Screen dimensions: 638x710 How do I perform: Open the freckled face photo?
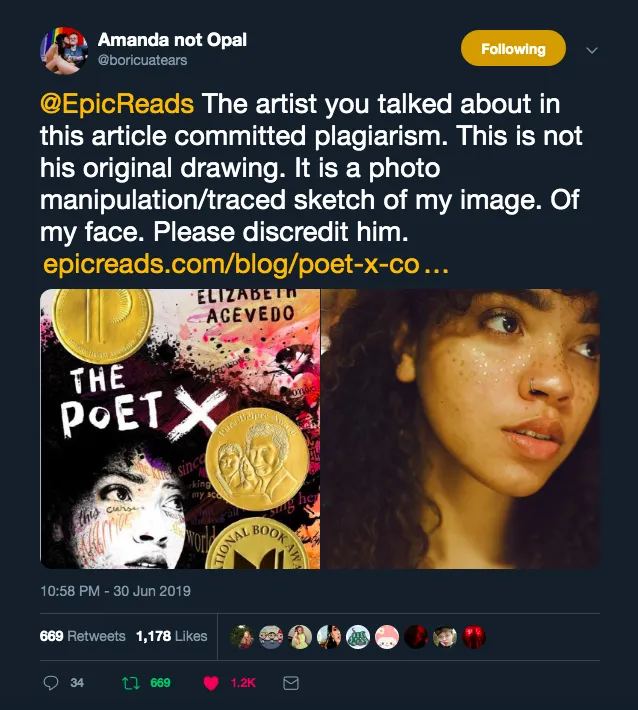pos(460,429)
